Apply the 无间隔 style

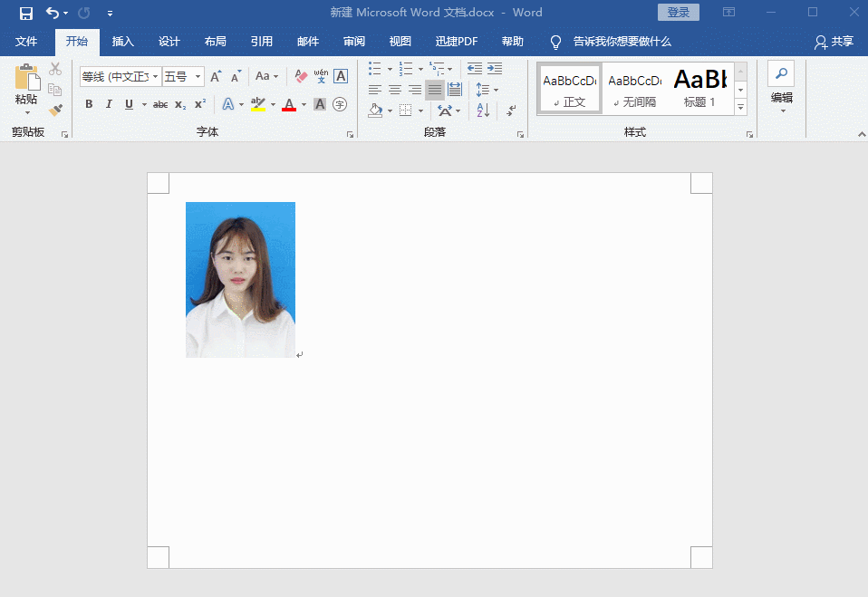(x=635, y=89)
